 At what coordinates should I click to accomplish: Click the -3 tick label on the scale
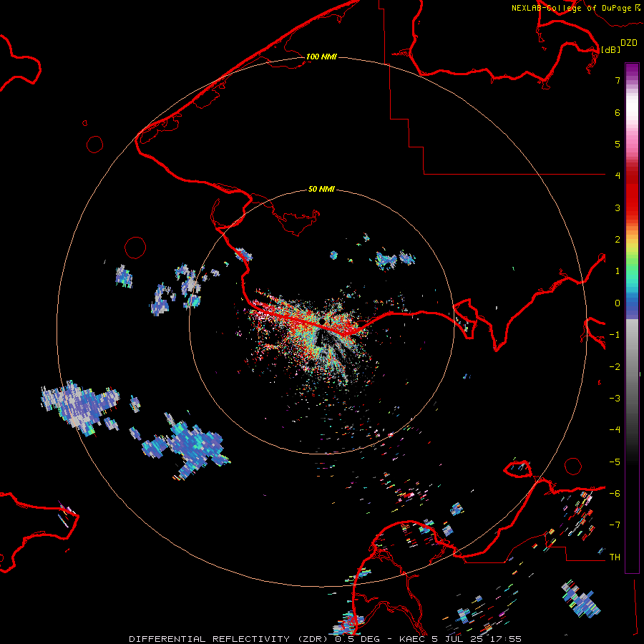615,399
